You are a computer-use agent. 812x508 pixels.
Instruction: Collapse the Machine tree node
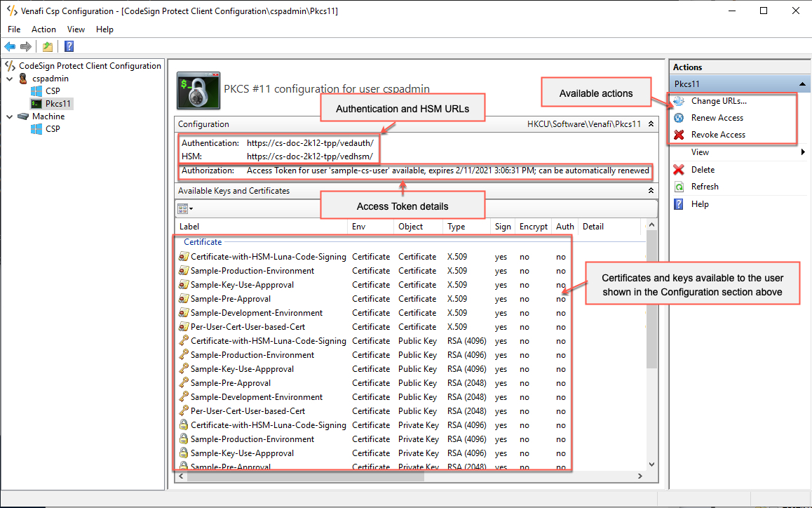[10, 116]
